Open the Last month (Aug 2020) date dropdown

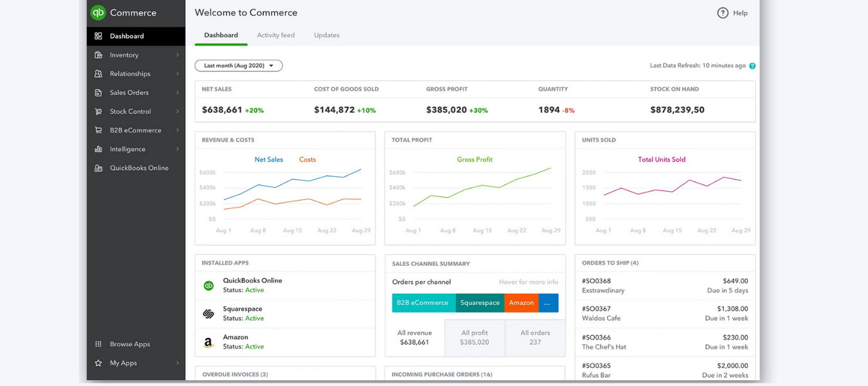(238, 65)
